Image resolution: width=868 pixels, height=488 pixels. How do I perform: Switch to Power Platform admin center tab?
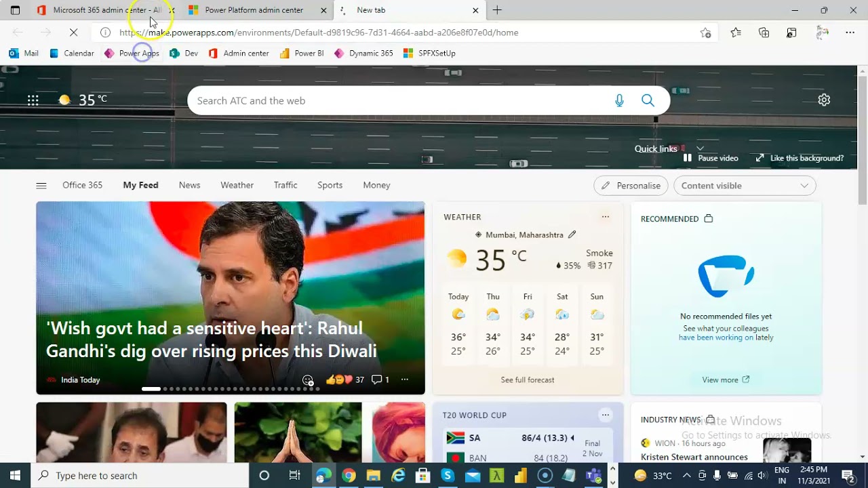click(254, 10)
